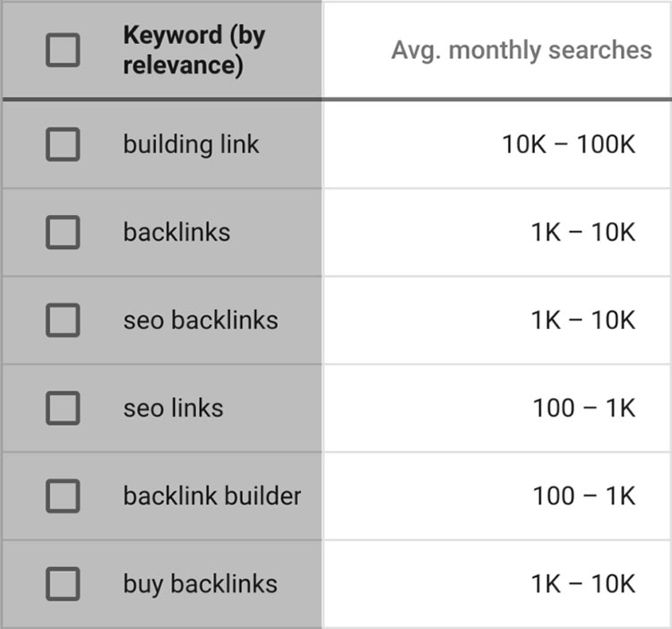This screenshot has height=629, width=672.
Task: Open the backlinks keyword entry
Action: click(x=177, y=232)
